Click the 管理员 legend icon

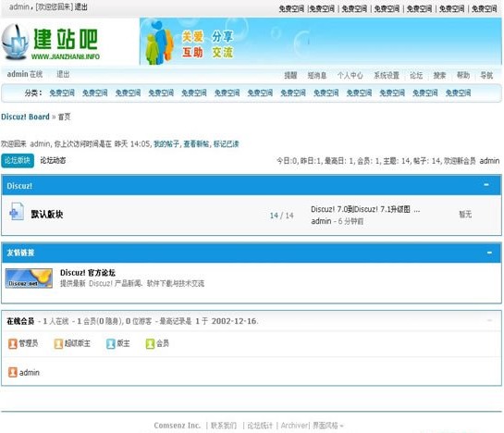13,344
